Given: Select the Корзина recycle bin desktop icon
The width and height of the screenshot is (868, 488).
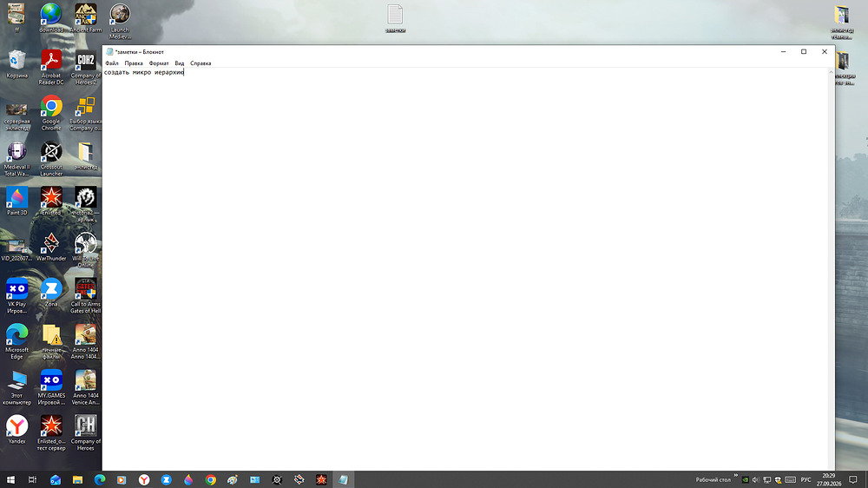Looking at the screenshot, I should pos(16,65).
